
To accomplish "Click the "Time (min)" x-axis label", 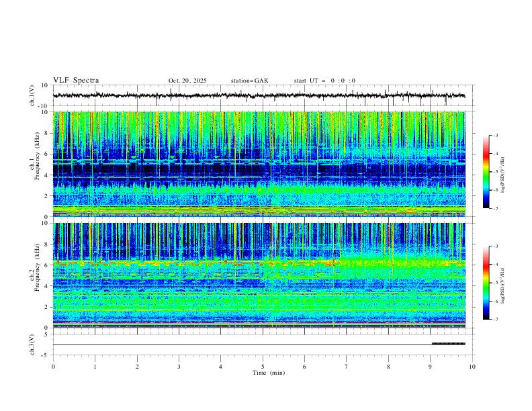I will [269, 373].
